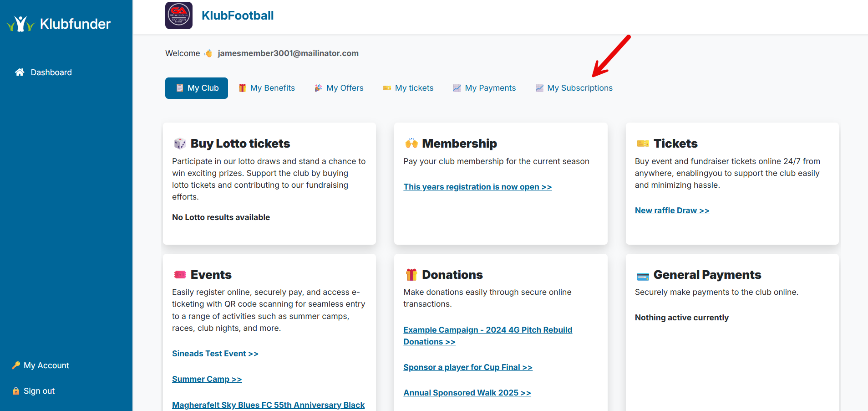Open the Sineads Test Event link
Viewport: 868px width, 411px height.
tap(215, 354)
